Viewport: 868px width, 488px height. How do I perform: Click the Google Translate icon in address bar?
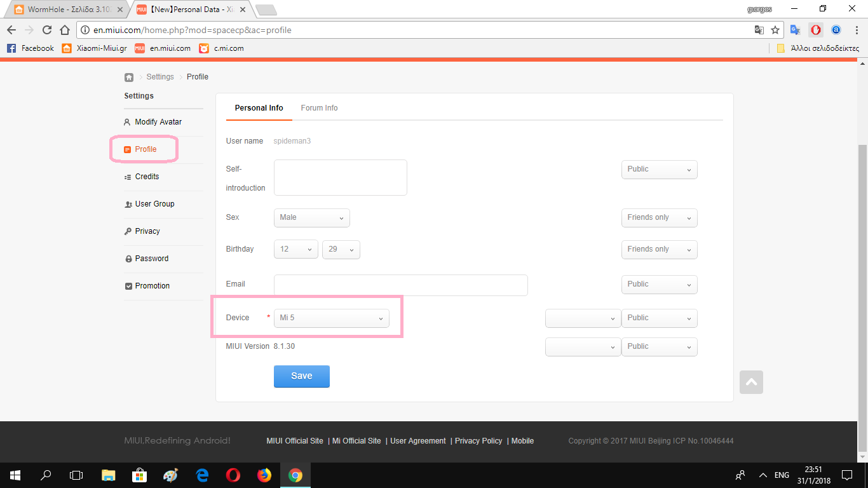(x=759, y=30)
